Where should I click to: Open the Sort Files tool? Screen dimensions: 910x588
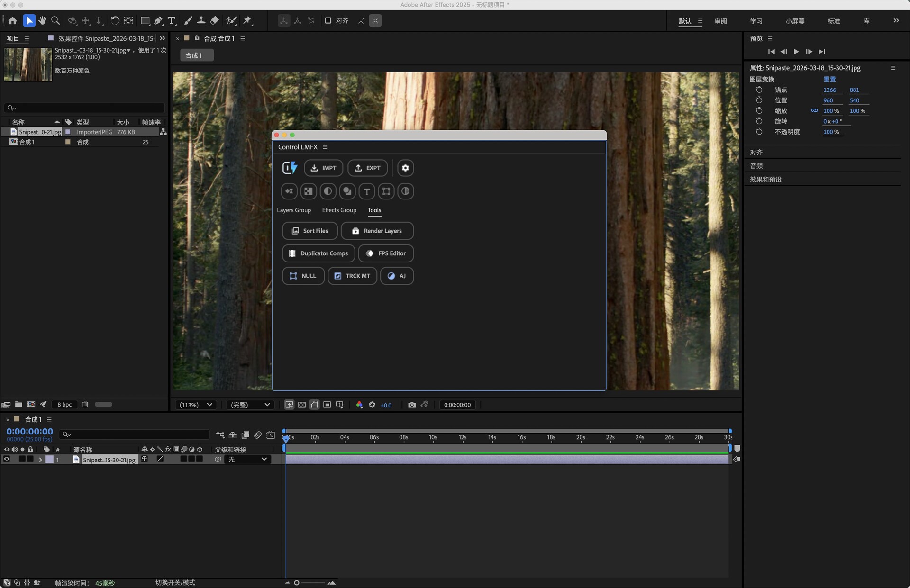click(x=310, y=231)
